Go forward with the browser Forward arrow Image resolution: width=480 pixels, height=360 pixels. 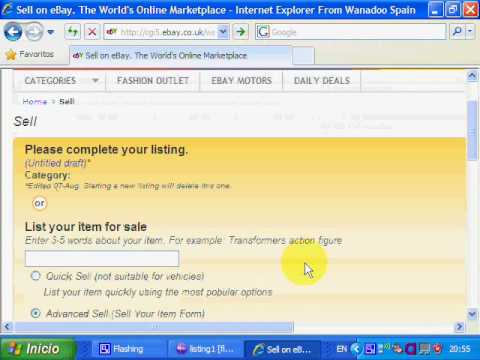click(x=34, y=32)
